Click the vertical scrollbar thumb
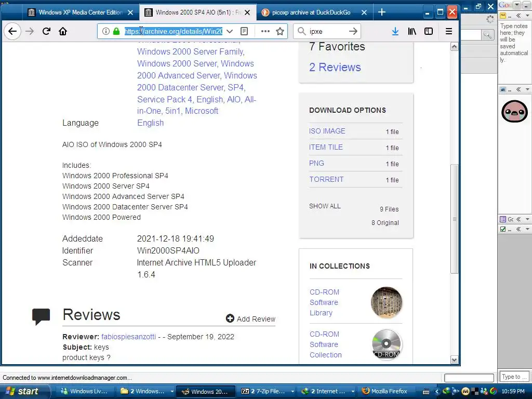The height and width of the screenshot is (399, 532). pos(454,219)
